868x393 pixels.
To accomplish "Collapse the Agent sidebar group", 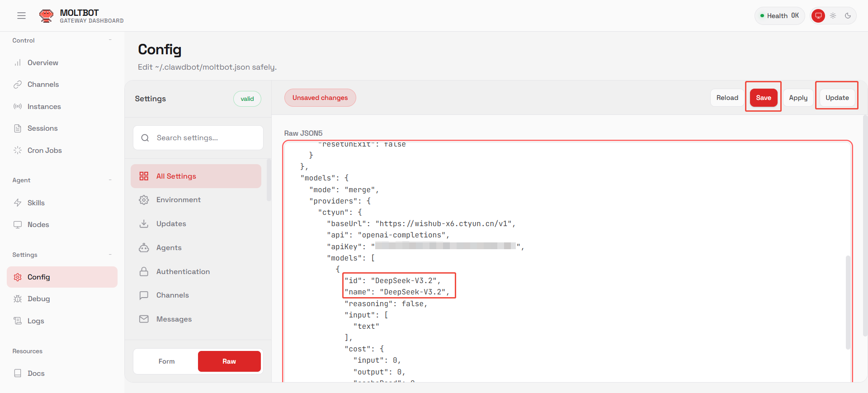I will coord(110,180).
